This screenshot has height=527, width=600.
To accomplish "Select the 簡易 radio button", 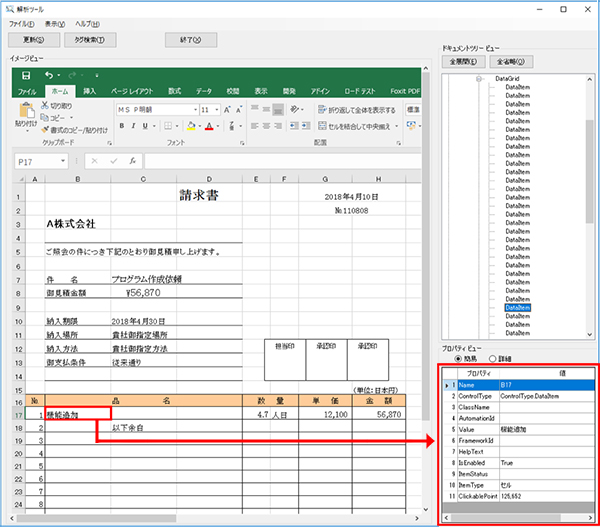I will pos(458,359).
